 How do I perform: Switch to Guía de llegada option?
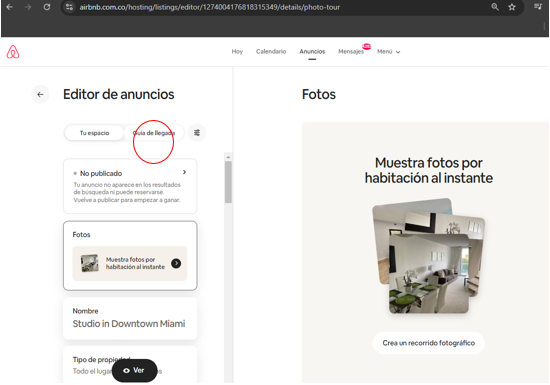click(154, 133)
